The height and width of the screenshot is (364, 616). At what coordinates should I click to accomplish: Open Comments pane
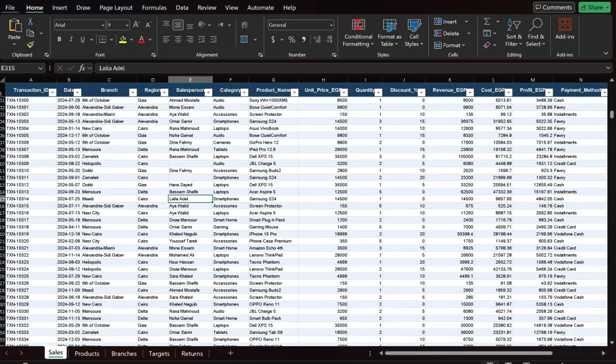click(554, 7)
